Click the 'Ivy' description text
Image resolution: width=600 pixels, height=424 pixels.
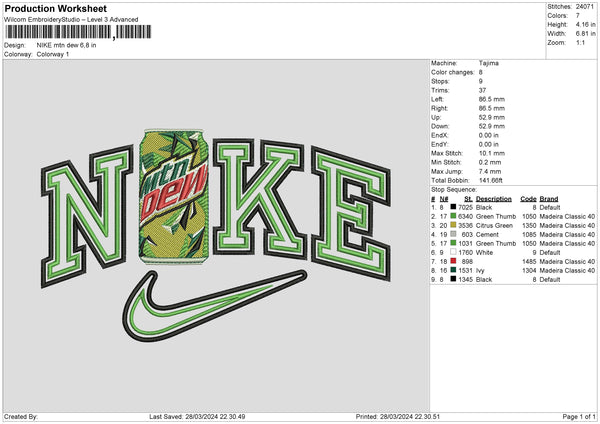(480, 271)
